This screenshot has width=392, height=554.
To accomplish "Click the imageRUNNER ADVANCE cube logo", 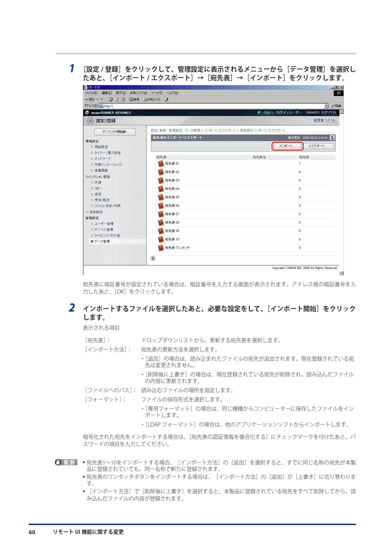I will [87, 113].
